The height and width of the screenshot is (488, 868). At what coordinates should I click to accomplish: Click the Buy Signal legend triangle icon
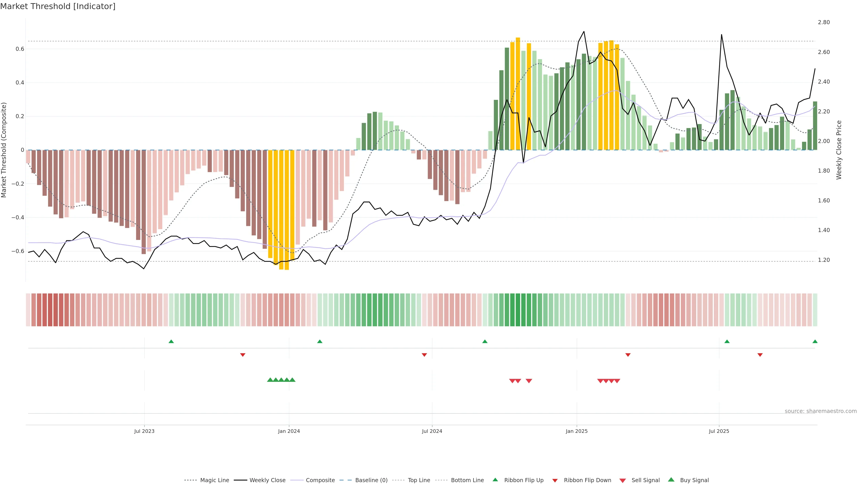click(x=671, y=480)
